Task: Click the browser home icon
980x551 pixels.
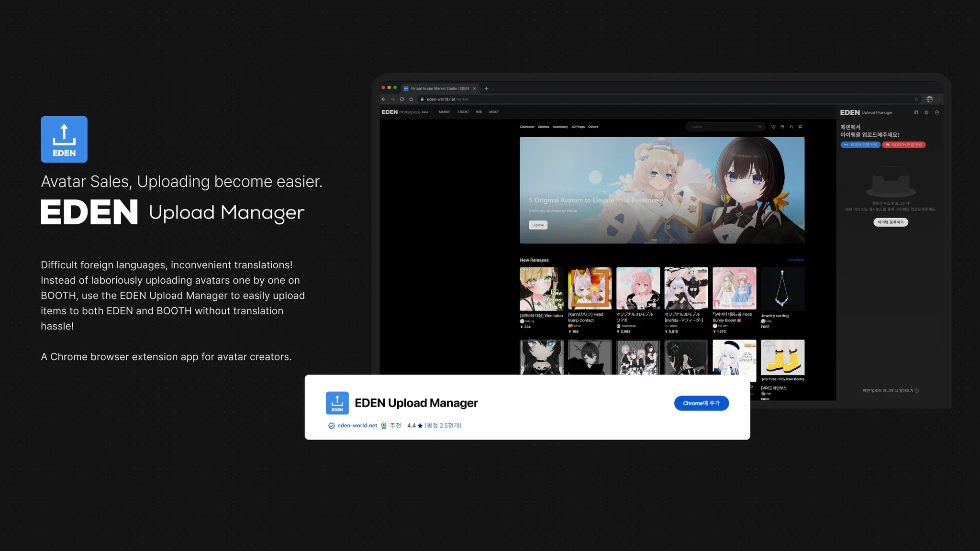Action: pyautogui.click(x=411, y=99)
